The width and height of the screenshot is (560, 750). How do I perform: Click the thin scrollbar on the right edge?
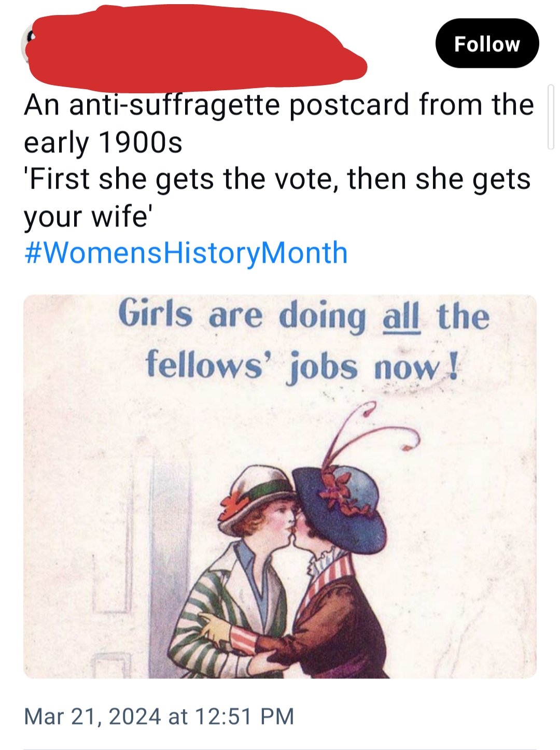[551, 117]
